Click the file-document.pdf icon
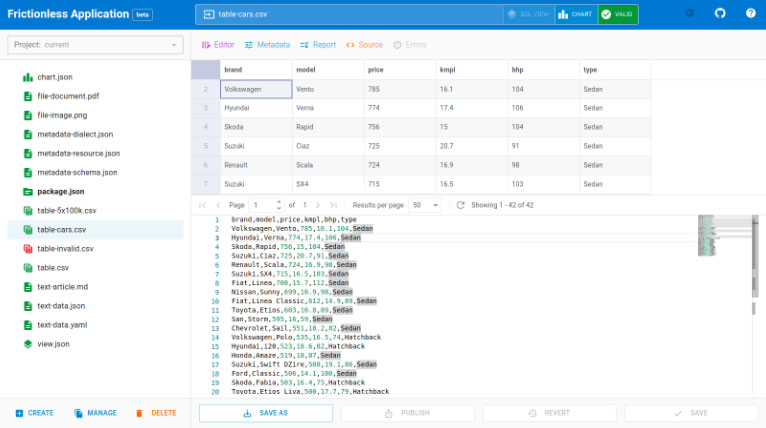This screenshot has width=766, height=428. click(x=28, y=96)
